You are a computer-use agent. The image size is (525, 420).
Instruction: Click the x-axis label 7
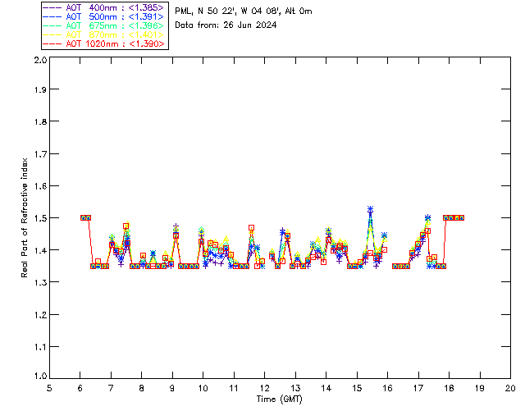click(x=111, y=388)
